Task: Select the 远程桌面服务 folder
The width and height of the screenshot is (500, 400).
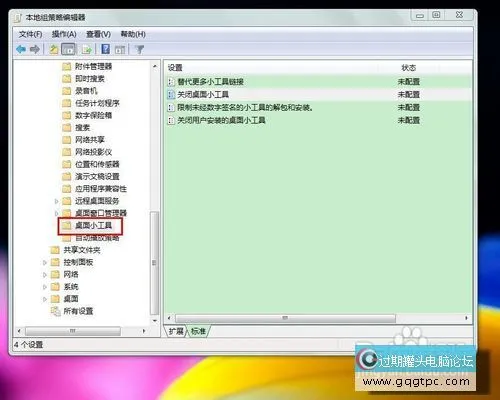Action: pos(91,201)
